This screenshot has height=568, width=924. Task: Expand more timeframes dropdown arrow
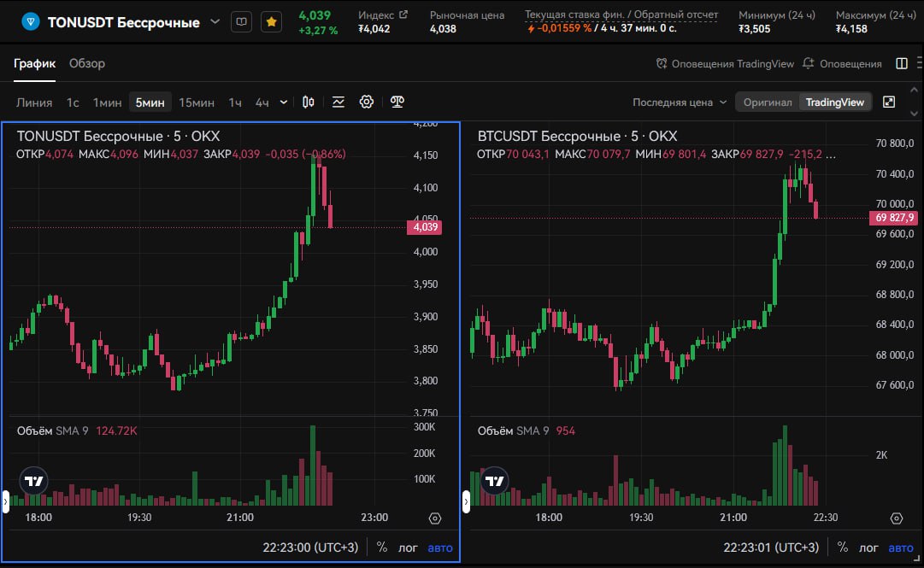pos(284,102)
